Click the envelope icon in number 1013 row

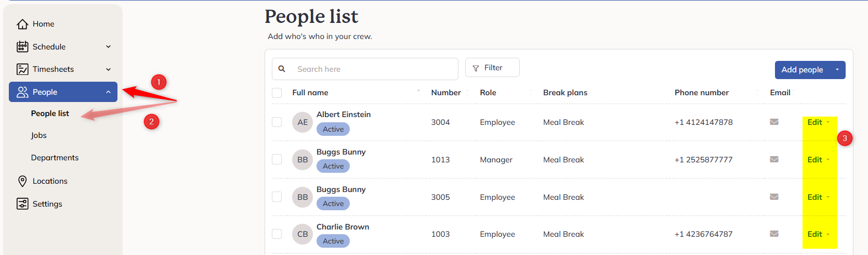[774, 159]
